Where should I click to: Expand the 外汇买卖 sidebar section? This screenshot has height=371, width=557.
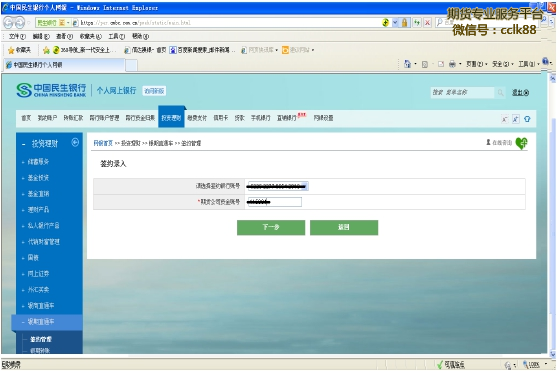tap(38, 290)
